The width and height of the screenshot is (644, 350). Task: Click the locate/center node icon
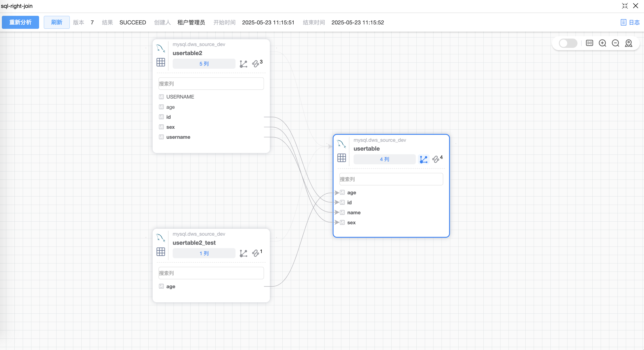point(628,43)
